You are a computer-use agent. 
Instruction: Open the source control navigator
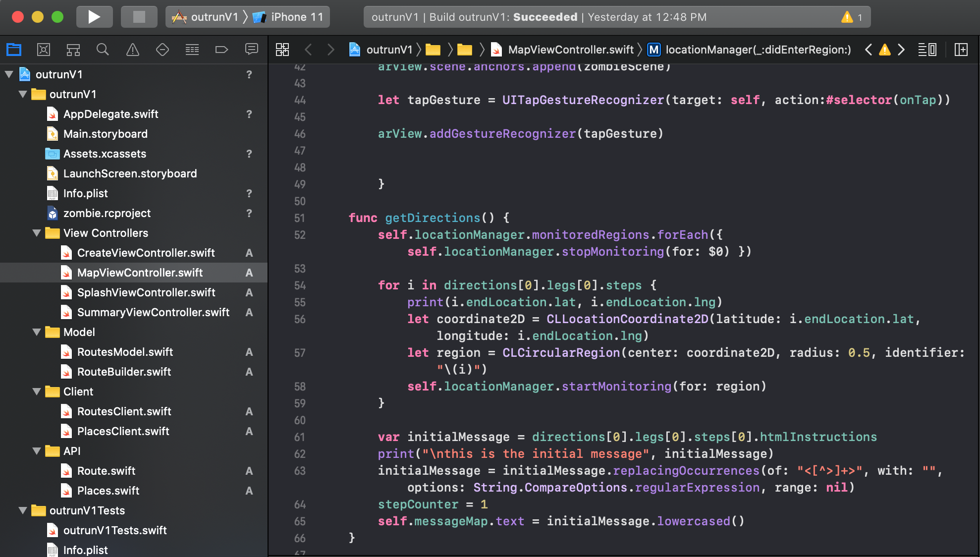pos(44,50)
